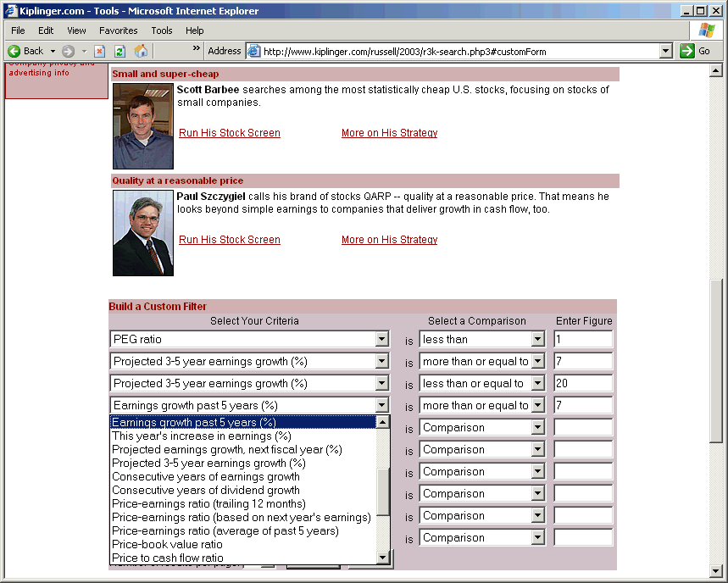Expand the toolbar overflow chevron
This screenshot has width=728, height=583.
(x=197, y=48)
